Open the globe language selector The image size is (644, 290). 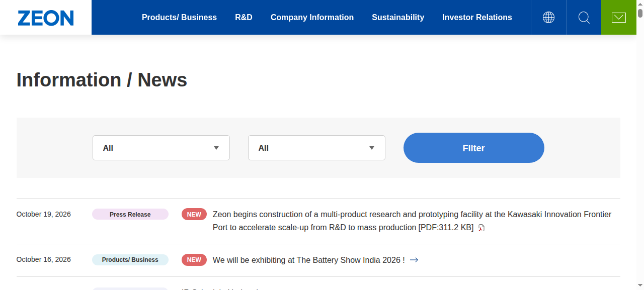click(548, 18)
